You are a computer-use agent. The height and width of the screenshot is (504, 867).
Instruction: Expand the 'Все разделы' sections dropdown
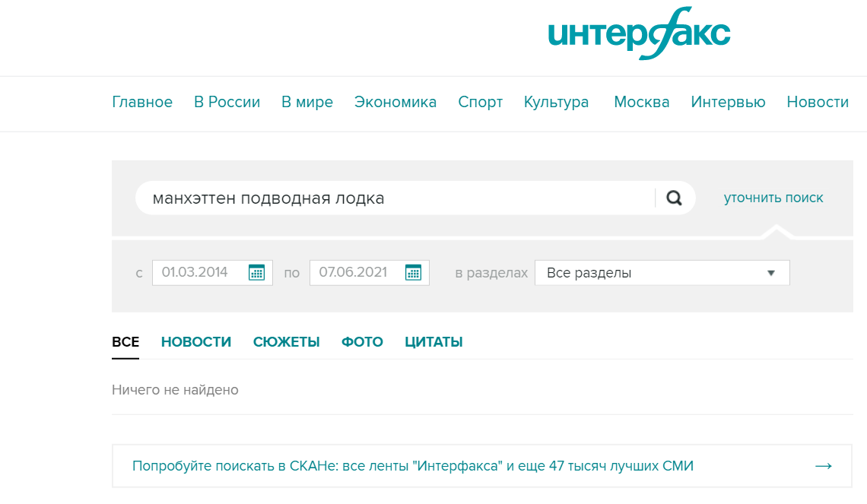[662, 273]
